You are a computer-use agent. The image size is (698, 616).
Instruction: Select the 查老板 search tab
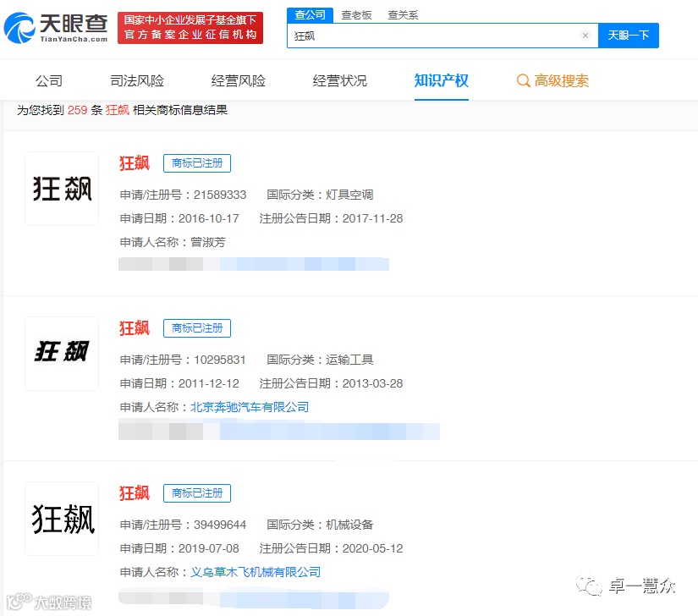356,15
